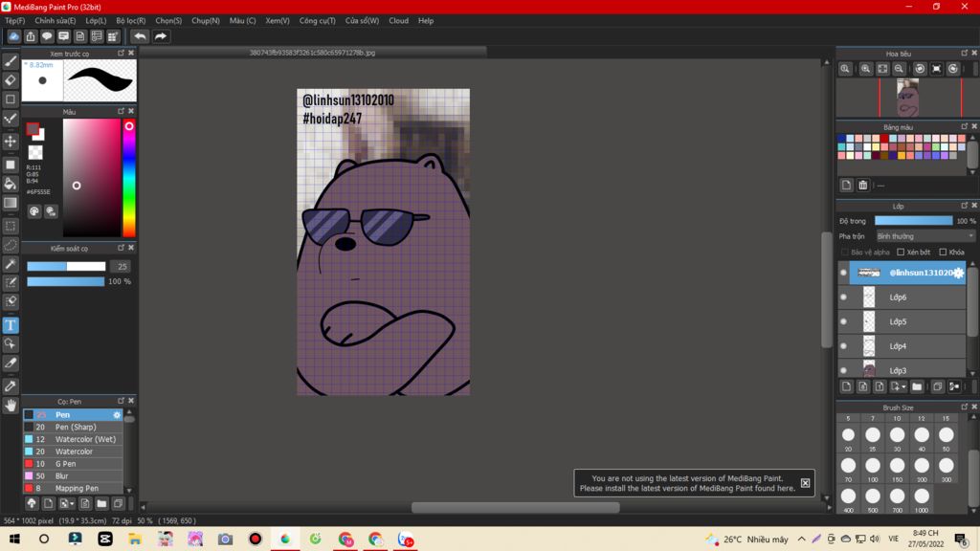This screenshot has height=551, width=980.
Task: Select the Move tool
Action: point(11,142)
